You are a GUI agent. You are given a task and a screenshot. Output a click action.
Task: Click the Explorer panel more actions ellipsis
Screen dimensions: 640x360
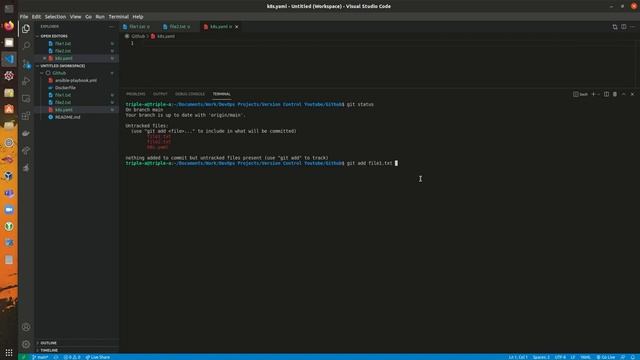click(111, 27)
